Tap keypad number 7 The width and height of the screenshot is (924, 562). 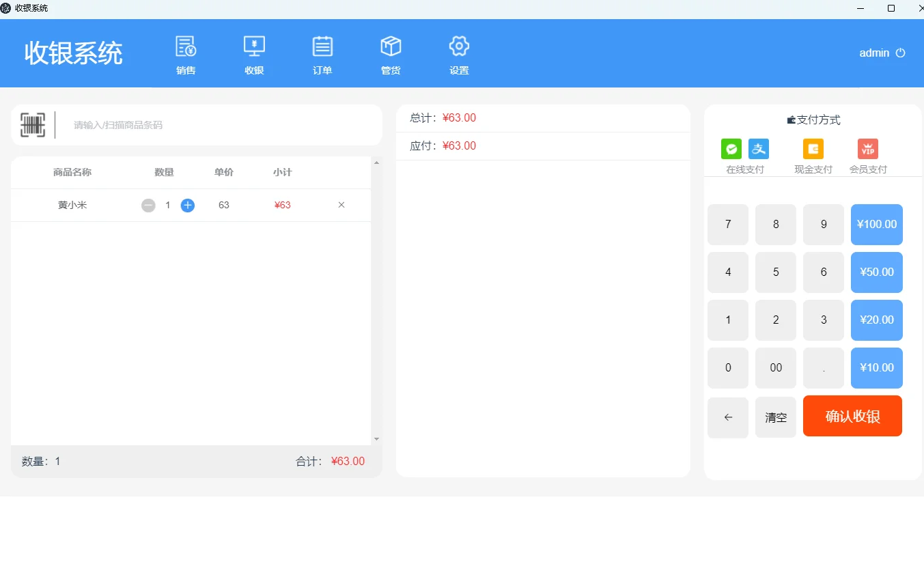coord(728,225)
